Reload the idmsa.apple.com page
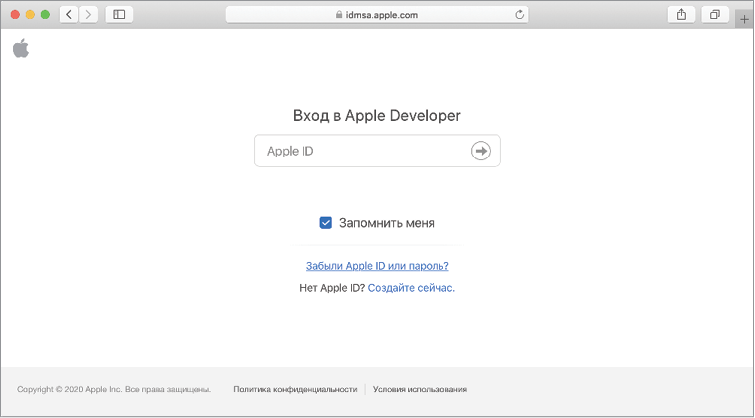The width and height of the screenshot is (755, 418). click(520, 15)
